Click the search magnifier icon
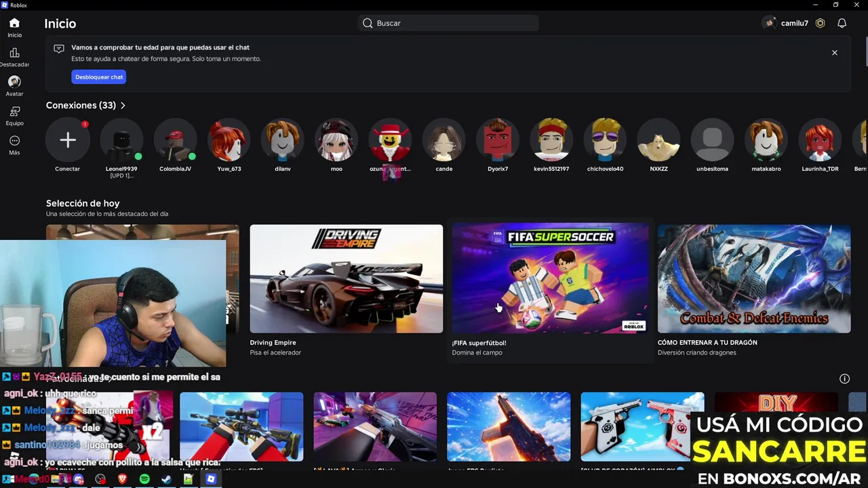 368,23
